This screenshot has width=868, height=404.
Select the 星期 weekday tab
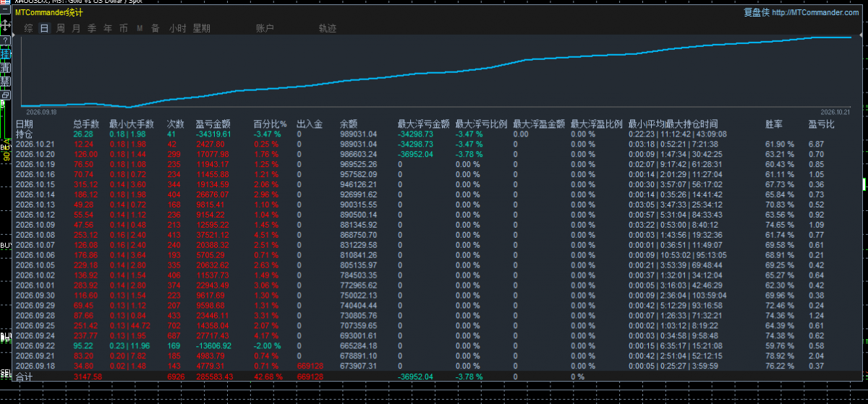click(x=202, y=28)
